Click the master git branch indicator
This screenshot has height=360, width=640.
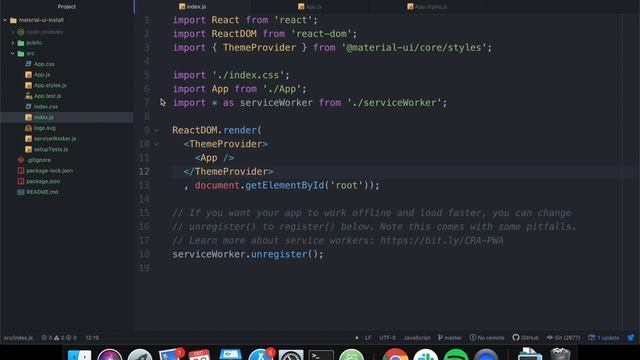449,338
